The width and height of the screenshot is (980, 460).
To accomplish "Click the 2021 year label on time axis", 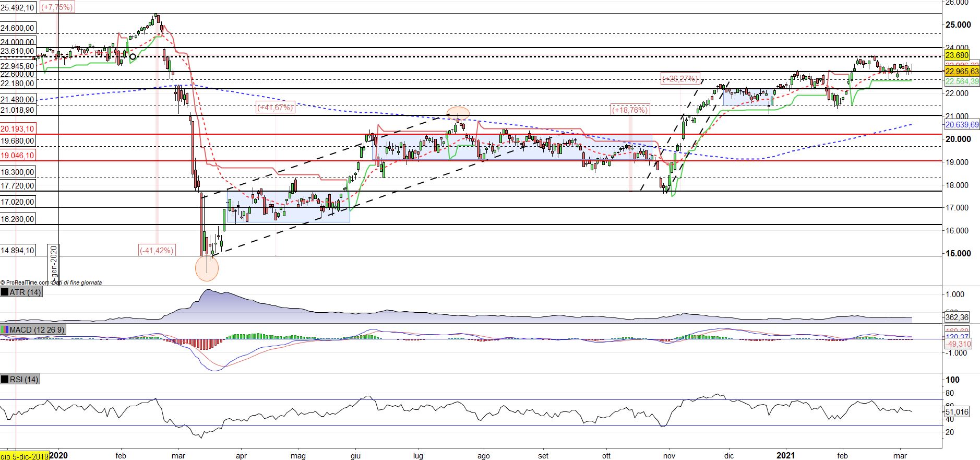I will pos(785,455).
